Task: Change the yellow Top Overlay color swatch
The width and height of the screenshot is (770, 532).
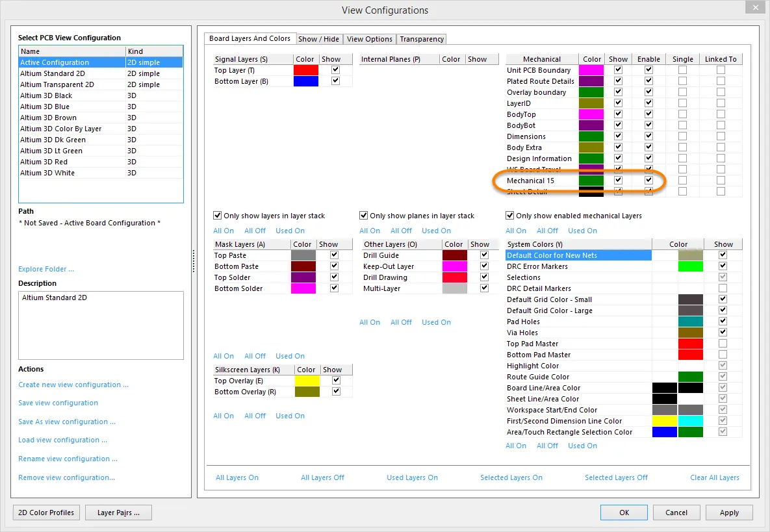Action: (307, 381)
